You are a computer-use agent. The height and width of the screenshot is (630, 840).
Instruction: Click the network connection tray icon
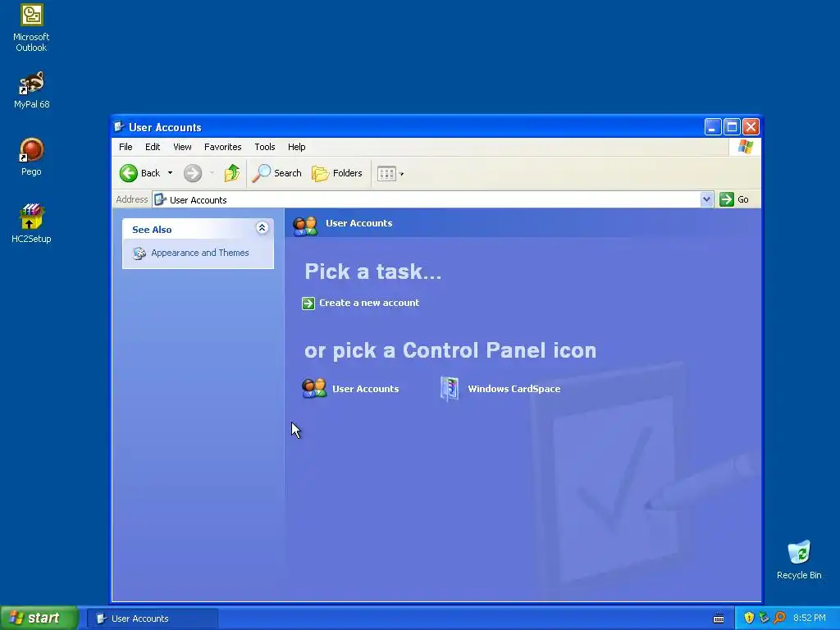pyautogui.click(x=764, y=618)
